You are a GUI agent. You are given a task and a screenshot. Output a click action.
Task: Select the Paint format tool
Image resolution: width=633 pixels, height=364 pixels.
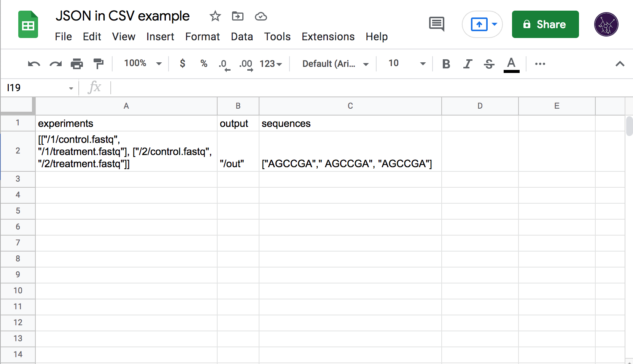[x=99, y=63]
